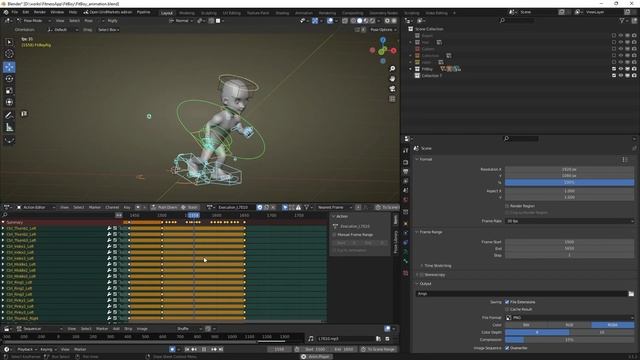Toggle the Stereoscopy checkbox
The height and width of the screenshot is (360, 640).
pyautogui.click(x=422, y=275)
